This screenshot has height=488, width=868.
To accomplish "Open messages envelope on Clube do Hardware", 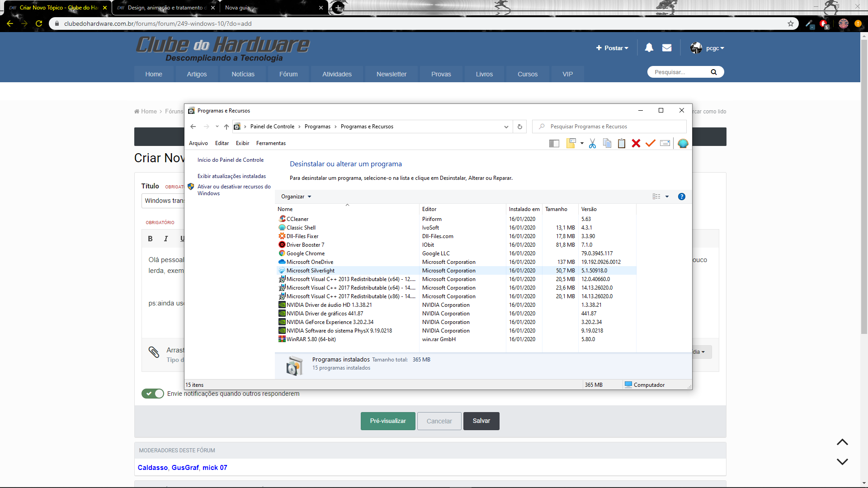I will [x=667, y=48].
